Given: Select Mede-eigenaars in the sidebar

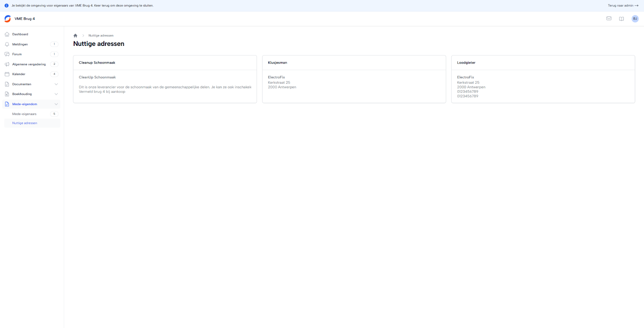Looking at the screenshot, I should (24, 114).
